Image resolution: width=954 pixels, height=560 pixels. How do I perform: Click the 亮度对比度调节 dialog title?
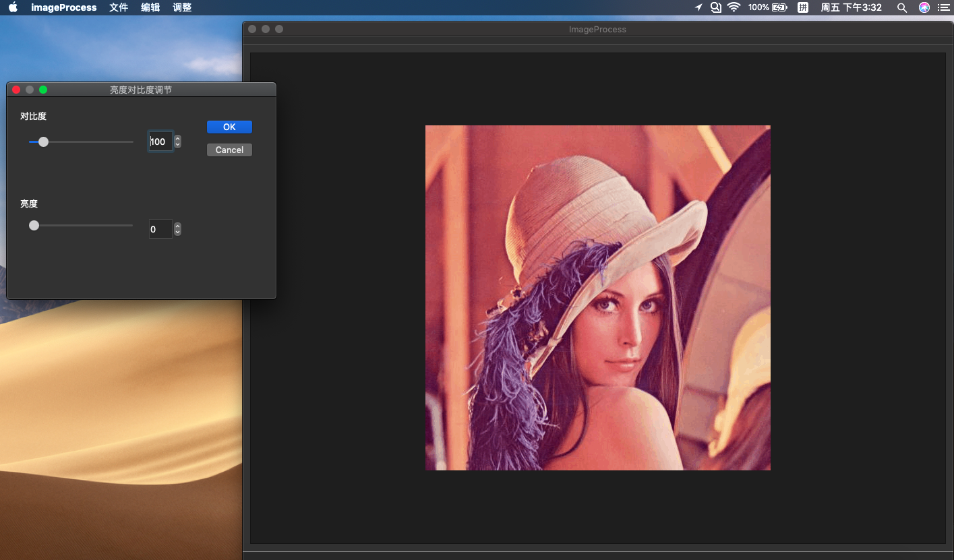141,90
